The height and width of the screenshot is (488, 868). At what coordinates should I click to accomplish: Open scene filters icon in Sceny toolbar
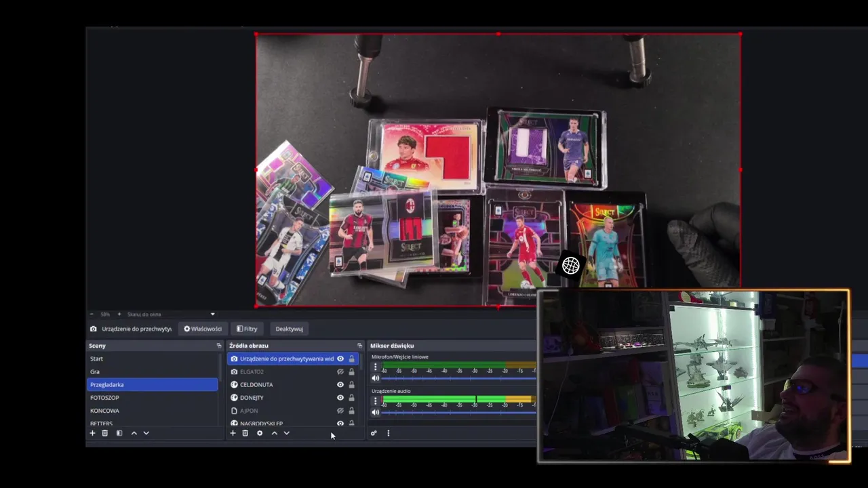pyautogui.click(x=119, y=433)
